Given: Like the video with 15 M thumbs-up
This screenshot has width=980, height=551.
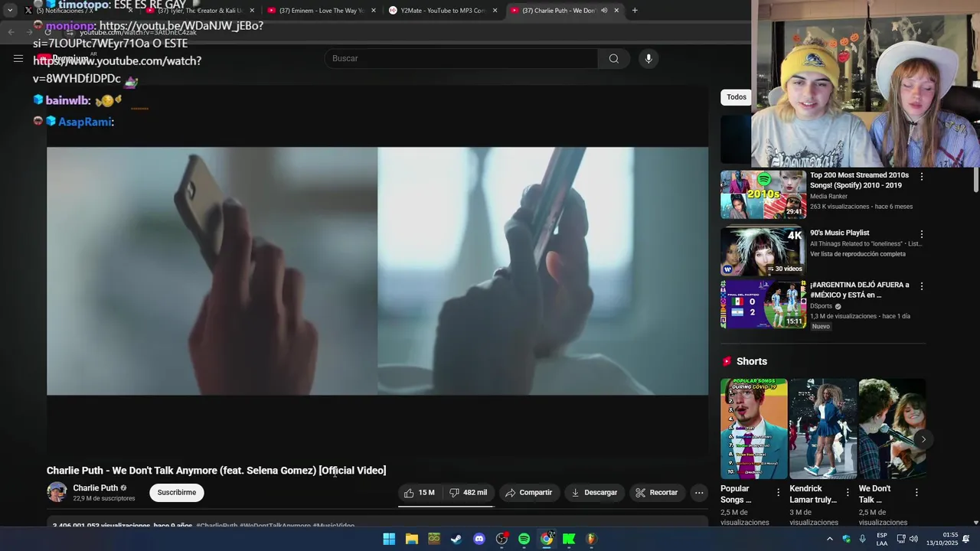Looking at the screenshot, I should click(420, 493).
